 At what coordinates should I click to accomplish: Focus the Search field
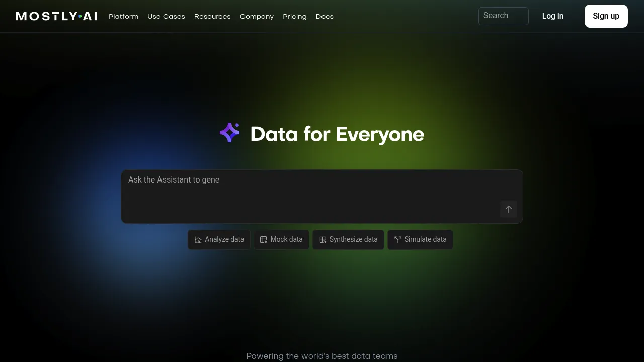click(504, 16)
